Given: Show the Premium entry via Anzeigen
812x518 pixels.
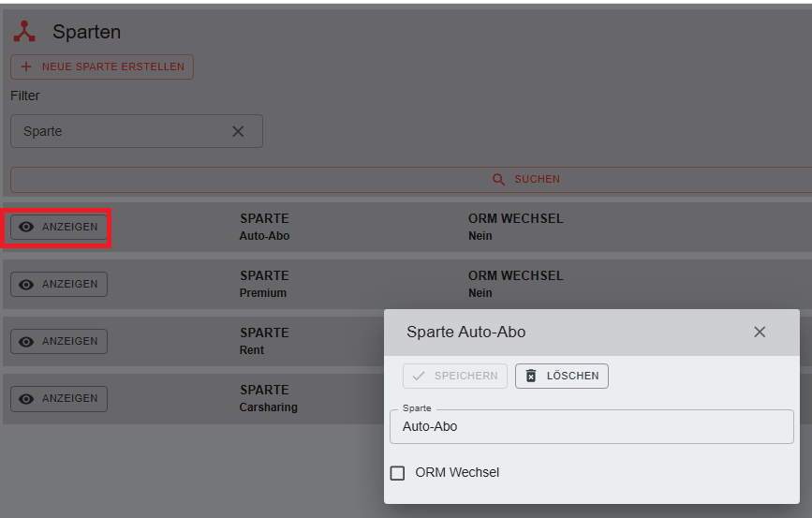Looking at the screenshot, I should point(59,284).
